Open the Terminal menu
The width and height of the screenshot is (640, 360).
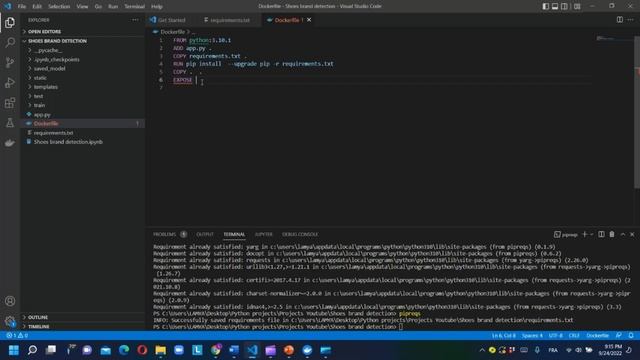pos(135,7)
